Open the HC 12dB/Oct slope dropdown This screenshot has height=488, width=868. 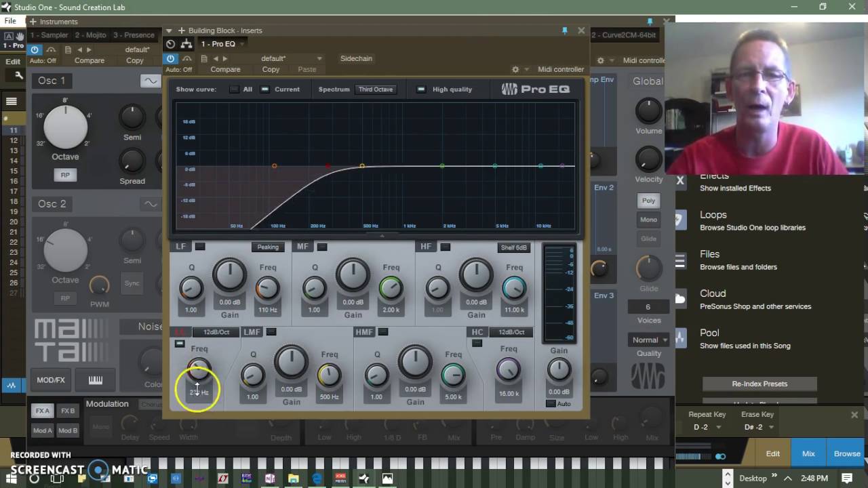[x=511, y=332]
